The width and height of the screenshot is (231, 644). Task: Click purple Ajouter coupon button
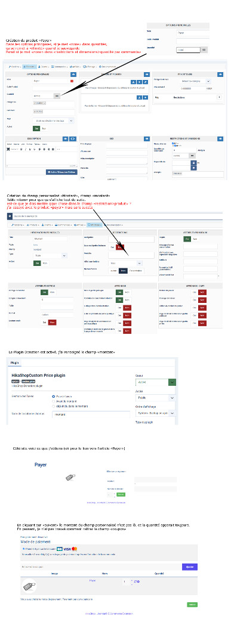[189, 567]
